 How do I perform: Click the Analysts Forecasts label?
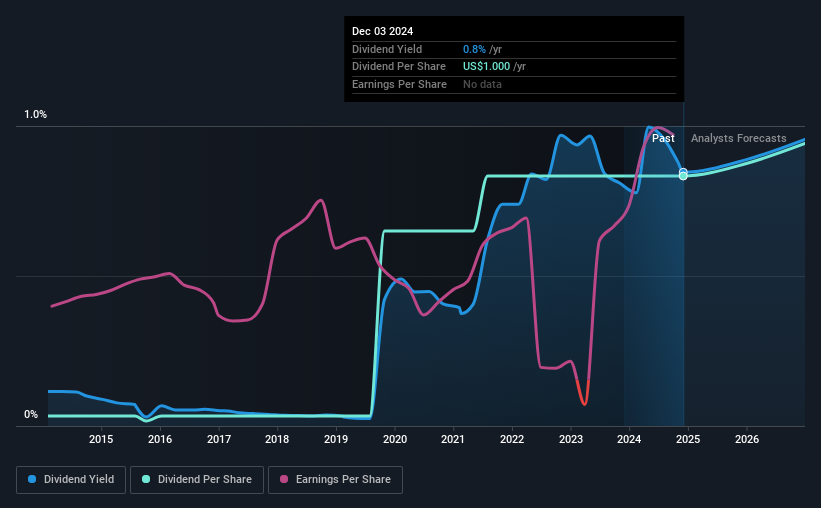pyautogui.click(x=738, y=138)
